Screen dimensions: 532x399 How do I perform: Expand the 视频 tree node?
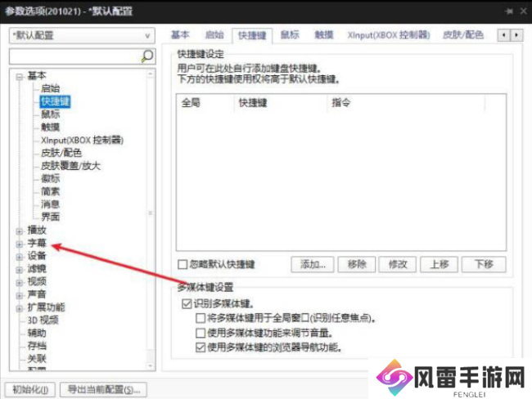tap(20, 282)
